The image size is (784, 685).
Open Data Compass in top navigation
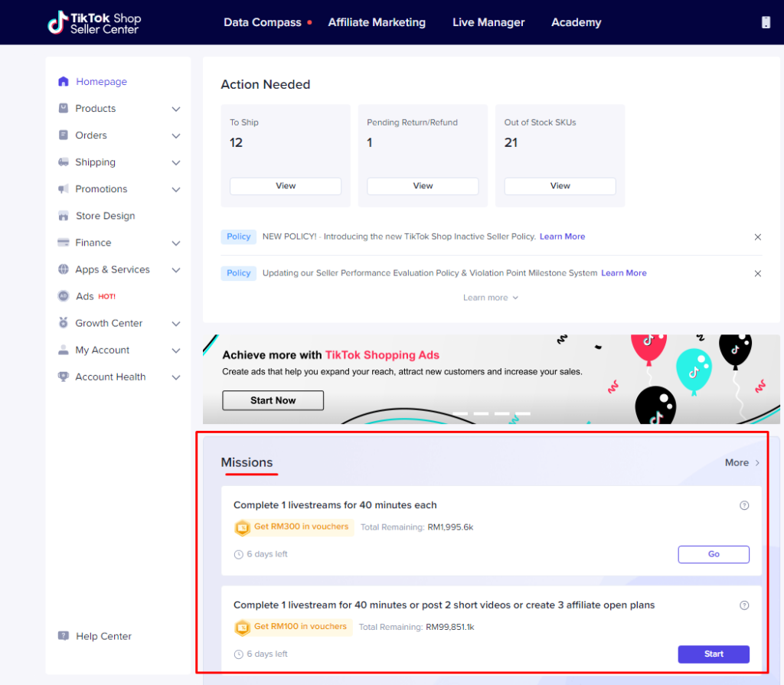[x=263, y=22]
